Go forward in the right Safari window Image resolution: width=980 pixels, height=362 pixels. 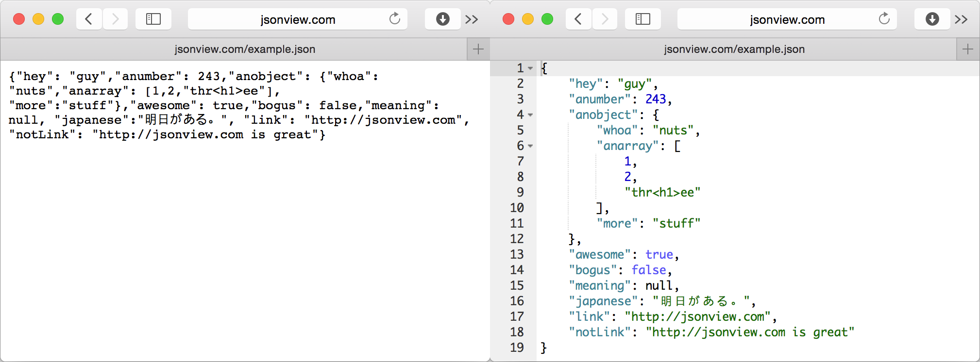click(x=605, y=19)
